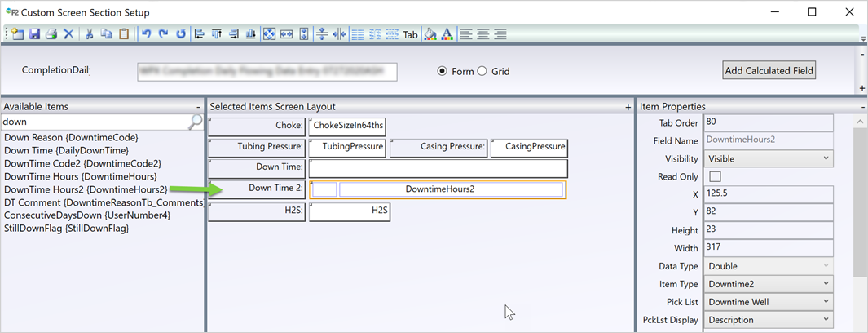Click the Tab order toolbar button
This screenshot has height=333, width=868.
click(410, 34)
